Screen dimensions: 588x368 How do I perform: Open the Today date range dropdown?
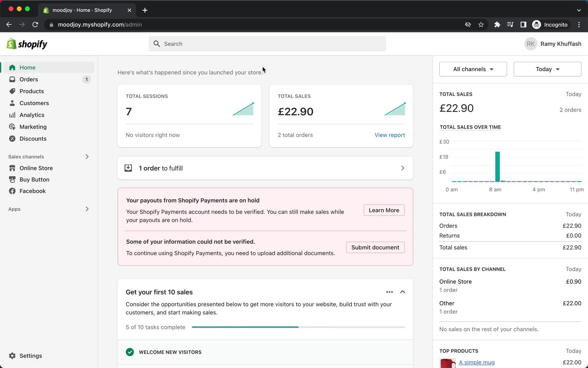[547, 69]
